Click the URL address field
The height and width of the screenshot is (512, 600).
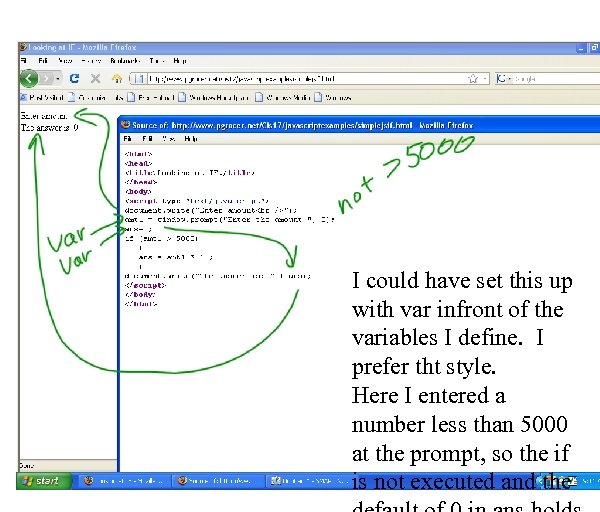tap(306, 79)
